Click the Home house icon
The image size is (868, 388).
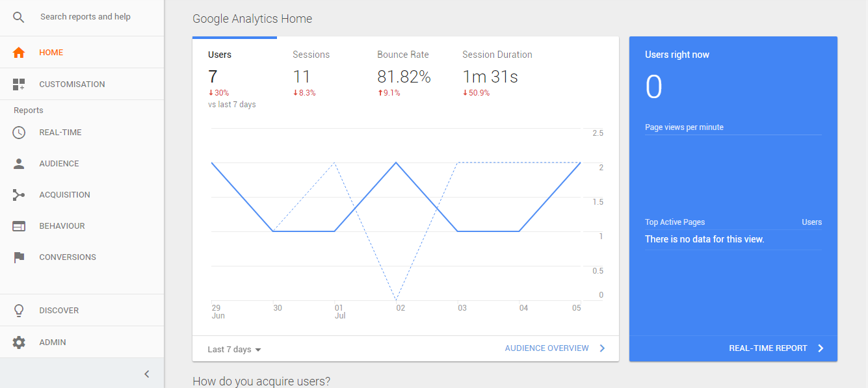point(19,53)
